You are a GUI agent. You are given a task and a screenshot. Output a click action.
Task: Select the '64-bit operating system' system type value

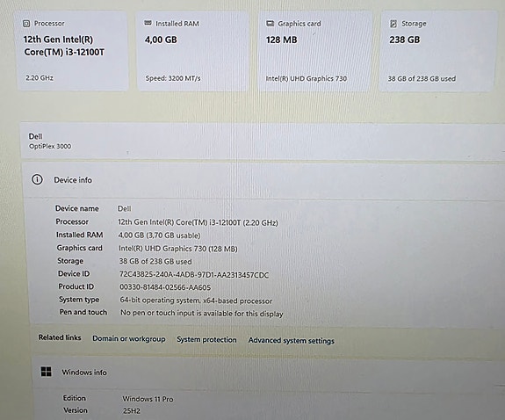click(x=196, y=301)
